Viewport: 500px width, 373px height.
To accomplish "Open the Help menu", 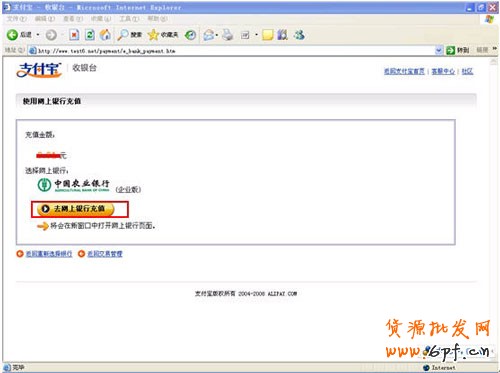I will pos(157,19).
